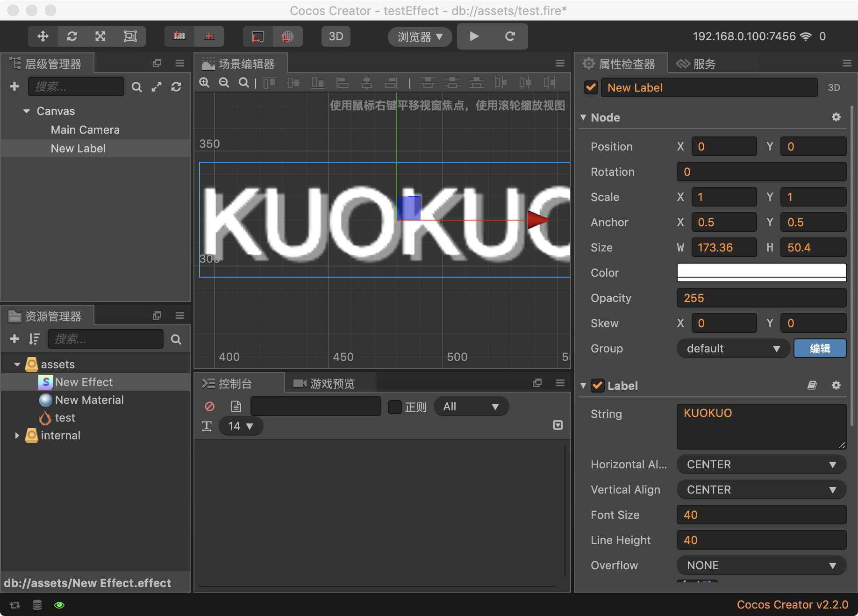Toggle pivot/center gizmo mode
Image resolution: width=858 pixels, height=616 pixels.
point(179,36)
